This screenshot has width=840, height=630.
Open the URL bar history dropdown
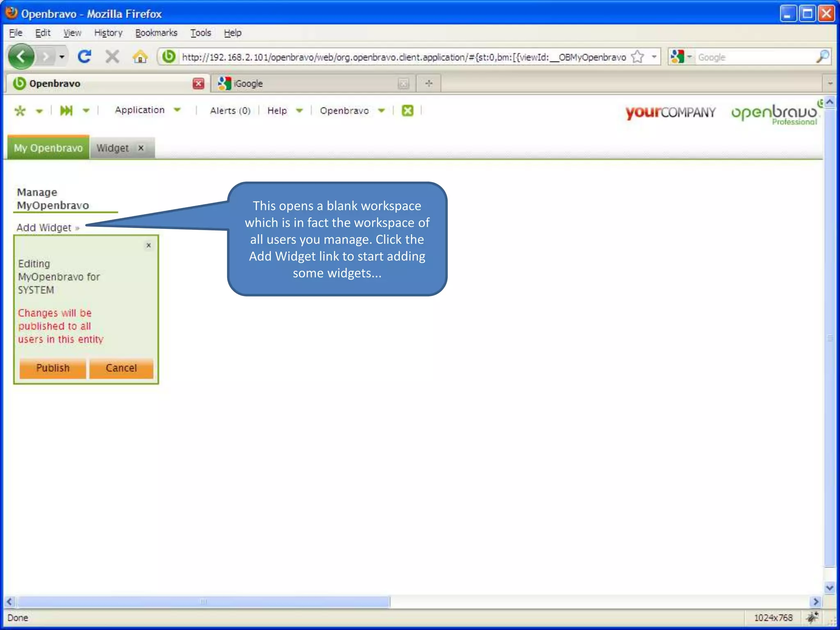point(654,57)
